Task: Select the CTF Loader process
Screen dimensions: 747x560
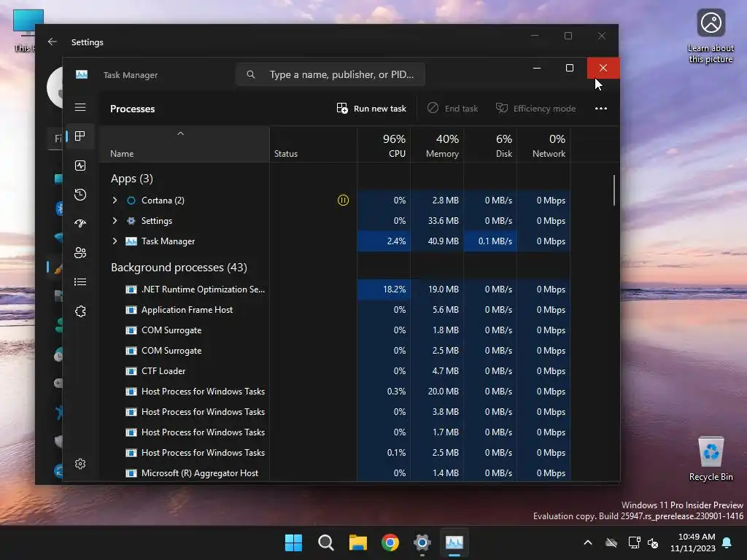Action: [335, 371]
